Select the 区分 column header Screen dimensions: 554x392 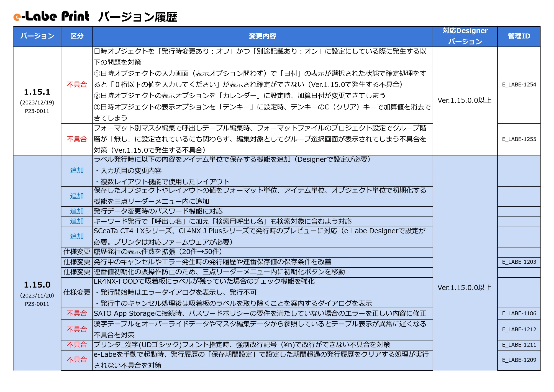(x=77, y=36)
